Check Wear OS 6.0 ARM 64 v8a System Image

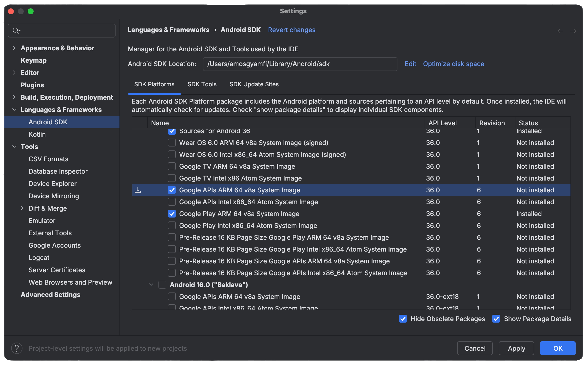click(x=172, y=143)
